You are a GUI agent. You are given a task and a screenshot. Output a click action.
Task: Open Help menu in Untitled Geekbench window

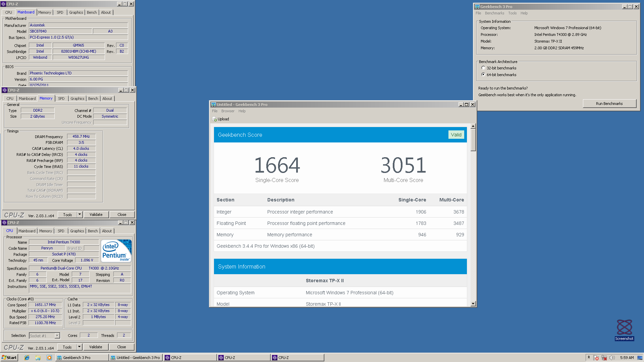point(242,111)
